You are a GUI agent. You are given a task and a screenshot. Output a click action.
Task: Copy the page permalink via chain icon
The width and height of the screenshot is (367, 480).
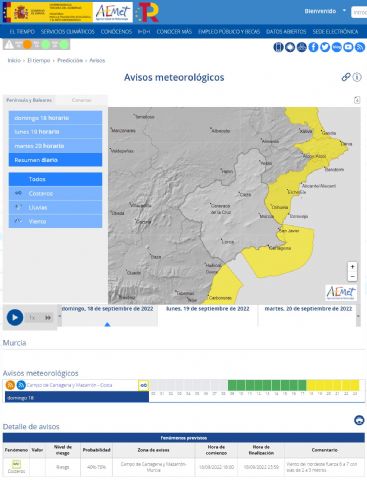pyautogui.click(x=346, y=77)
